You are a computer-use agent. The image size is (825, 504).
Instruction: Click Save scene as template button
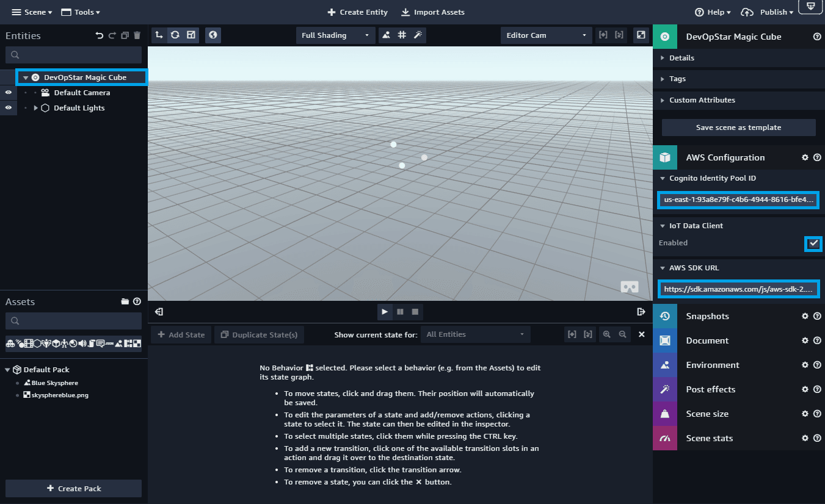(738, 128)
